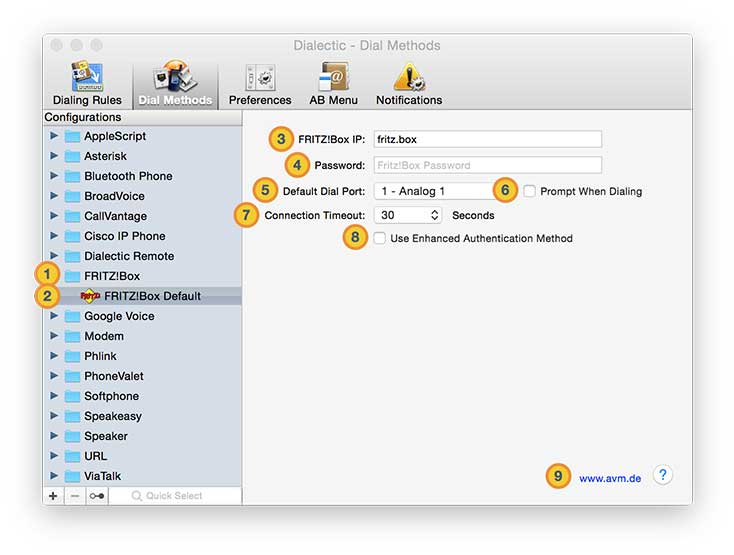Viewport: 734px width, 555px height.
Task: Expand the AppleScript folder triangle
Action: [x=54, y=136]
